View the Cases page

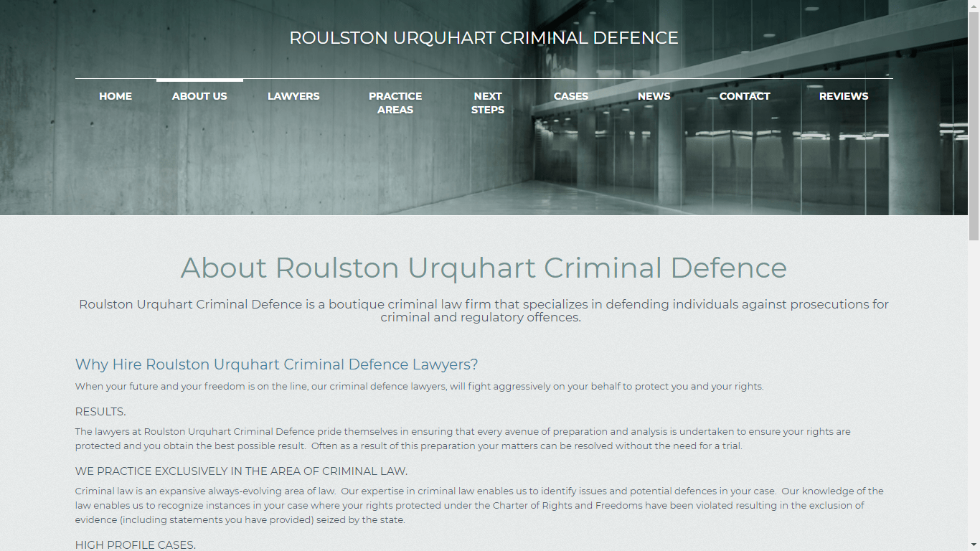[571, 96]
